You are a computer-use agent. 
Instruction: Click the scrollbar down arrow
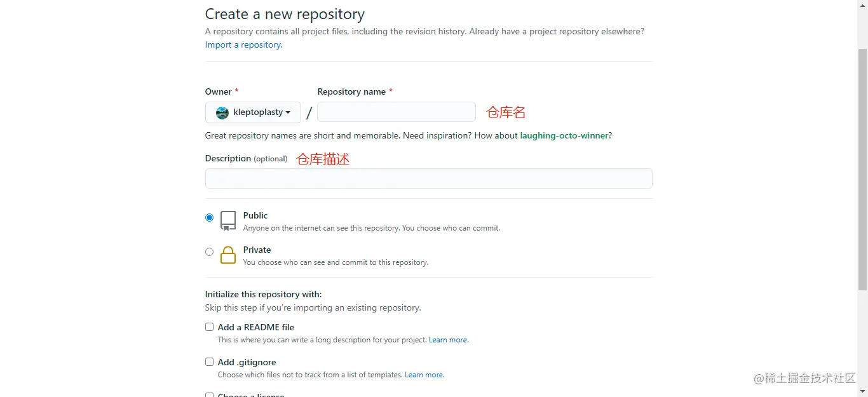click(862, 392)
